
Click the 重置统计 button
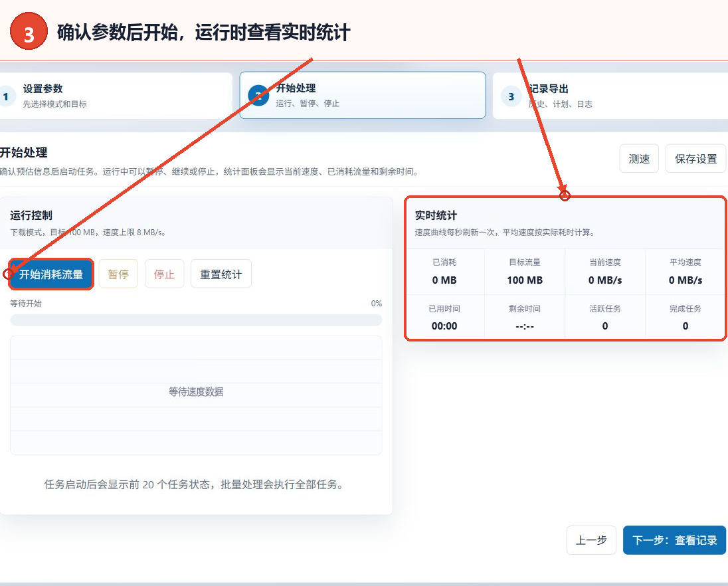(221, 274)
